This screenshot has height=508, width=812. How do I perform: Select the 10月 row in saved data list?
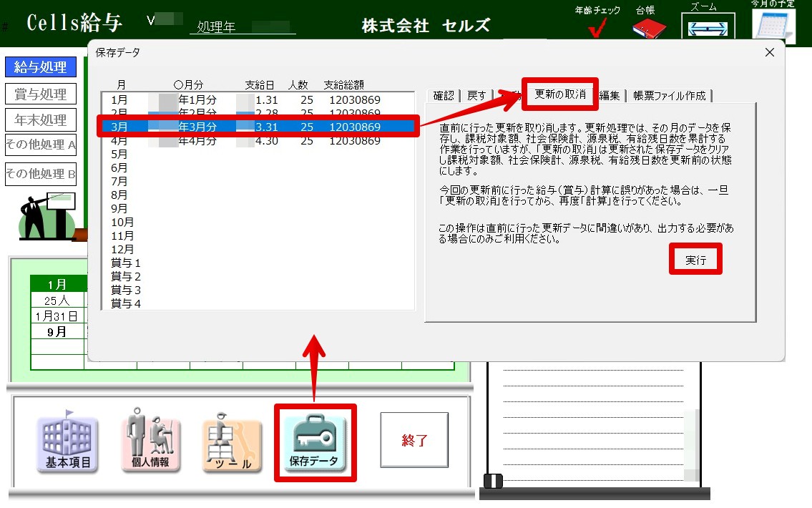(258, 222)
